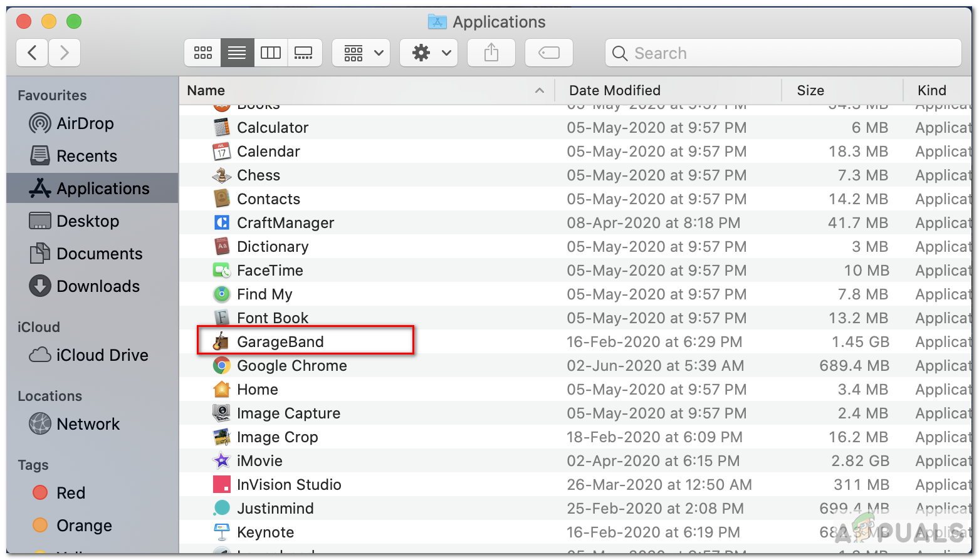
Task: Go back with the left arrow button
Action: pos(33,53)
